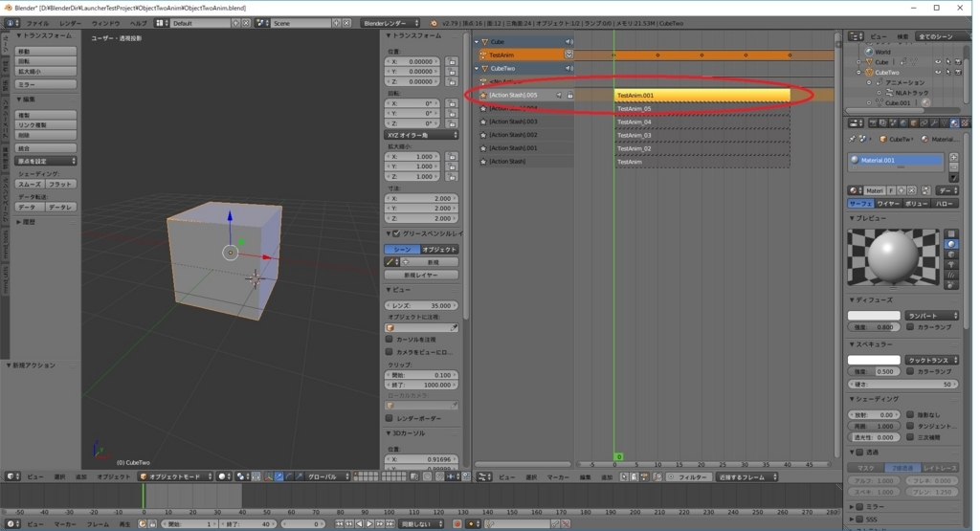Collapse the グリースペンシルレイヤー panel

click(389, 233)
